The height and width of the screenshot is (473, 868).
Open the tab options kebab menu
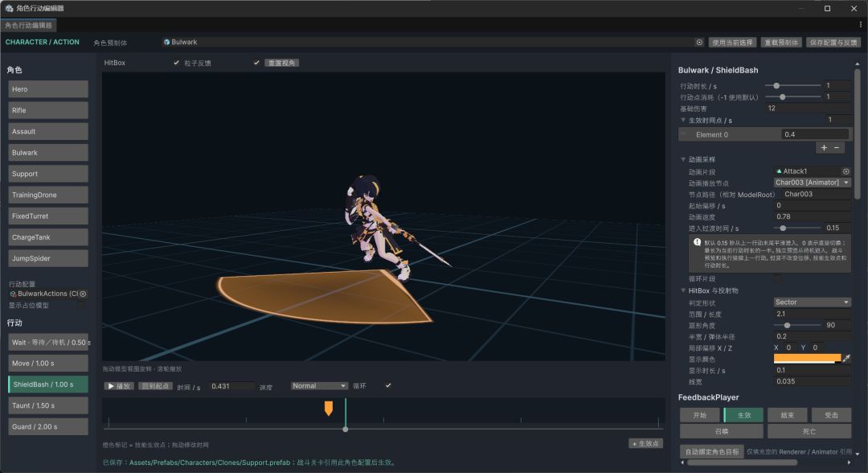860,25
